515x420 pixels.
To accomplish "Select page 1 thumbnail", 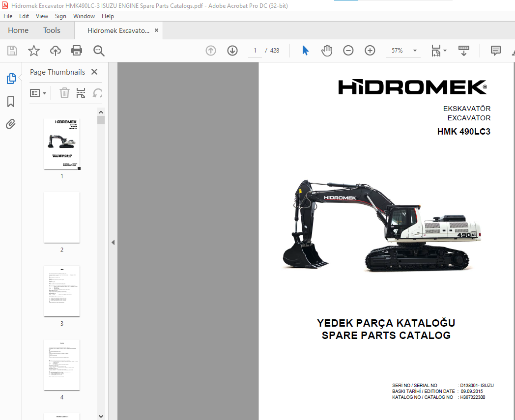I will tap(62, 144).
